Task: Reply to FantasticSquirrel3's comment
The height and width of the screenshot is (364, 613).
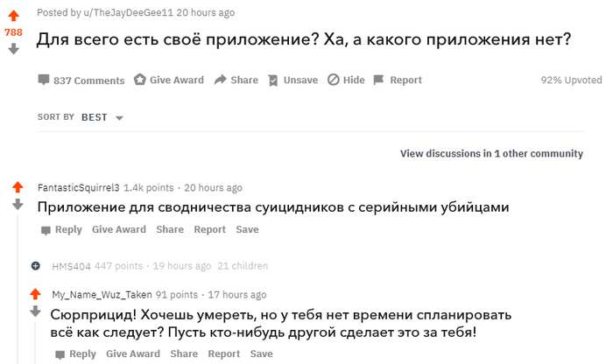Action: click(x=61, y=229)
